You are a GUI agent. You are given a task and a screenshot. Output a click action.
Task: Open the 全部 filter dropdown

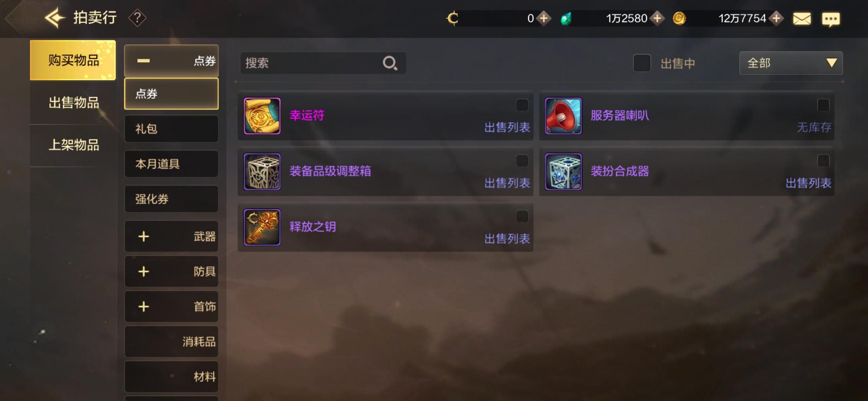pos(791,63)
